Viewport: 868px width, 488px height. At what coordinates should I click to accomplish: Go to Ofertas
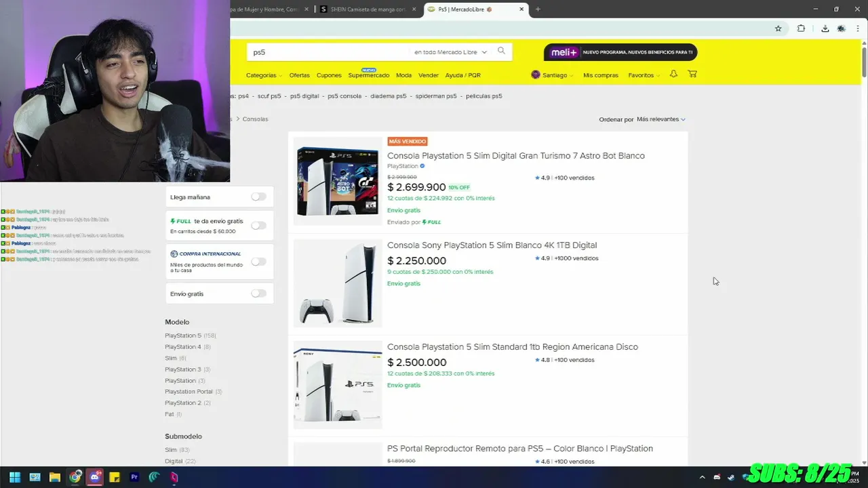click(299, 75)
